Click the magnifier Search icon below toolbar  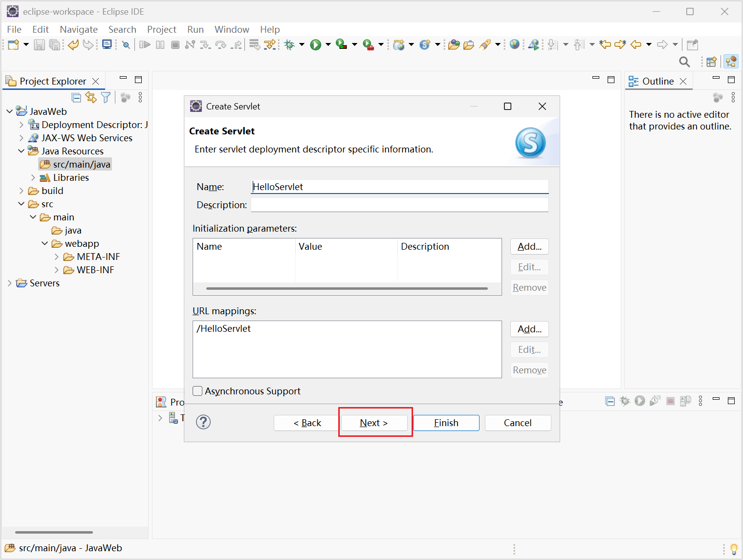(684, 62)
